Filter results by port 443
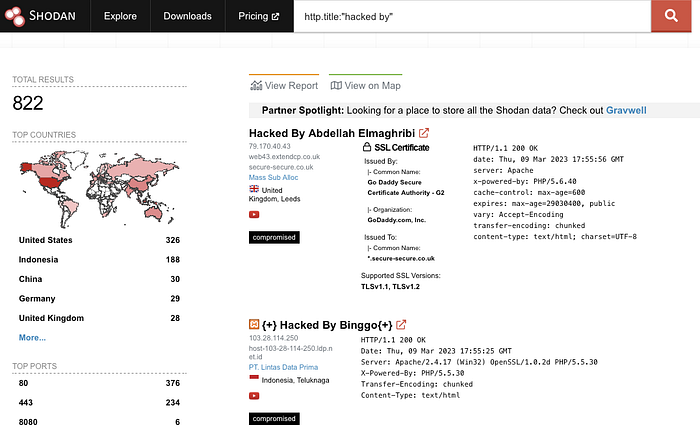Screen dimensions: 700x430 pos(25,402)
